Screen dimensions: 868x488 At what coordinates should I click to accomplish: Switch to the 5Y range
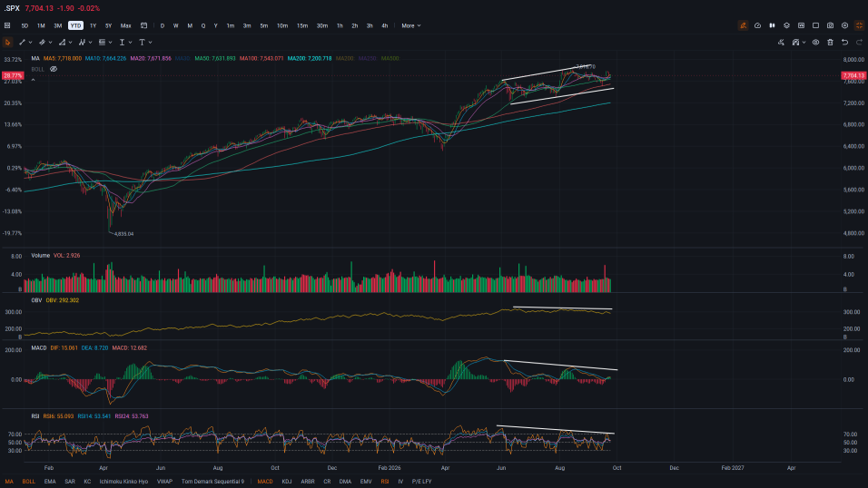[109, 25]
